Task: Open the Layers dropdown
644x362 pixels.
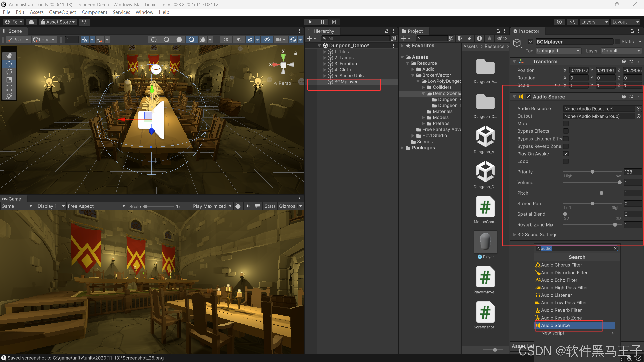Action: 594,22
